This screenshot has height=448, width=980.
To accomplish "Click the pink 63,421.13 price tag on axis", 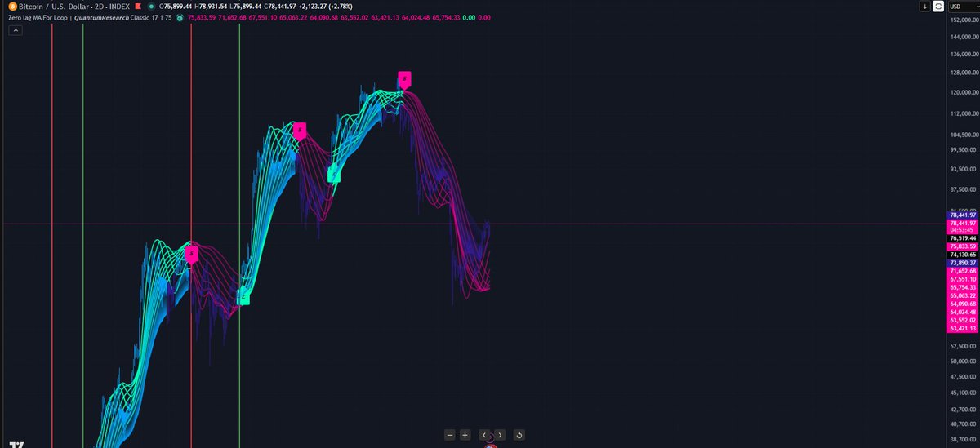I will click(x=961, y=328).
